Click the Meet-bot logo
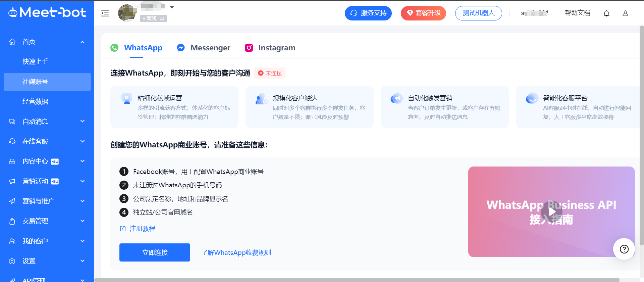The image size is (644, 282). pyautogui.click(x=47, y=12)
